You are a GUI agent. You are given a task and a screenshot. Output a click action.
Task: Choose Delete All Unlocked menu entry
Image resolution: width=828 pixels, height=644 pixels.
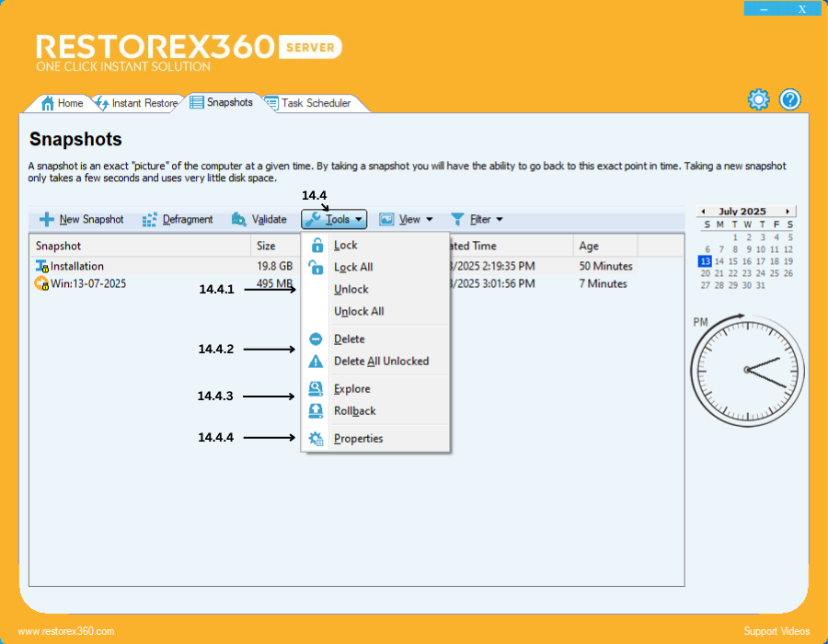click(375, 361)
